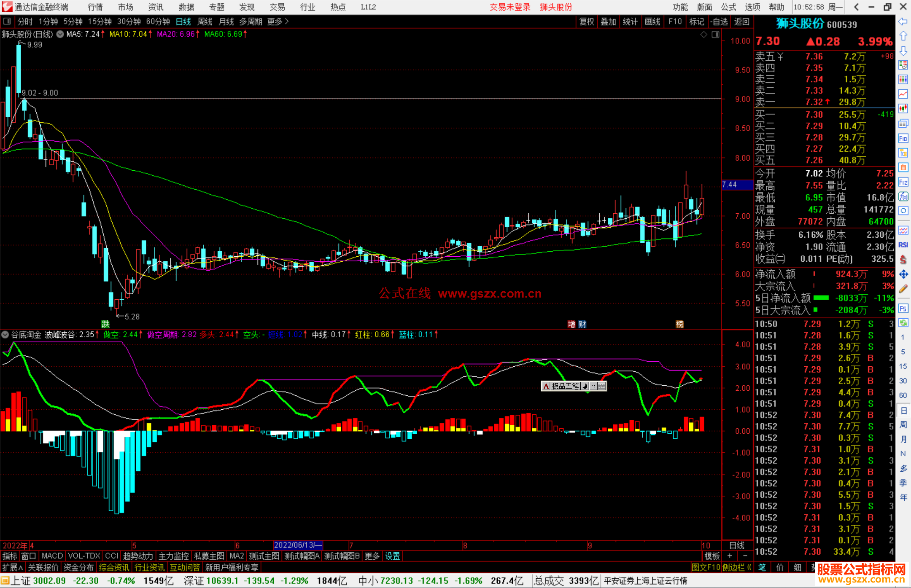This screenshot has height=588, width=911.
Task: Open the 模板 template menu
Action: point(712,556)
